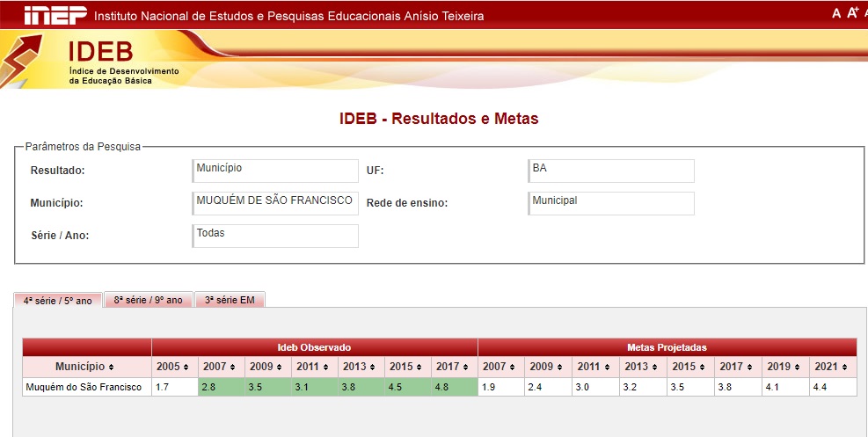Switch to 8ª série / 9º ano tab
868x437 pixels.
click(149, 299)
